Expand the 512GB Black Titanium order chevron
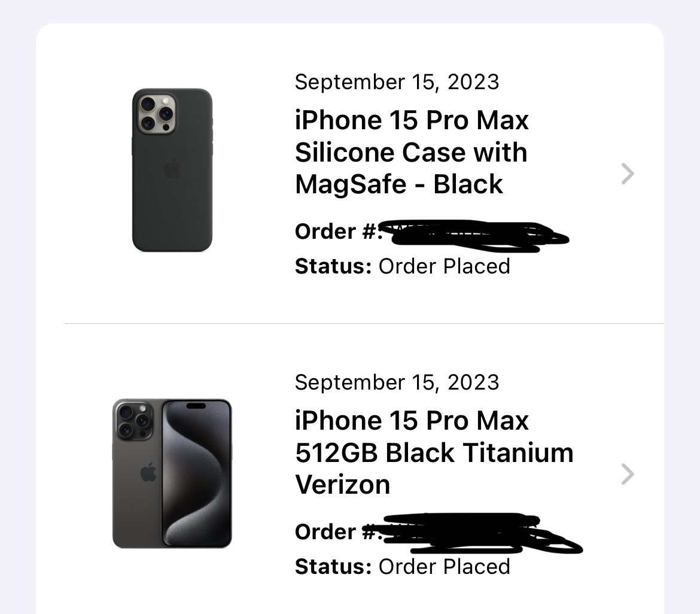700x614 pixels. pos(627,474)
